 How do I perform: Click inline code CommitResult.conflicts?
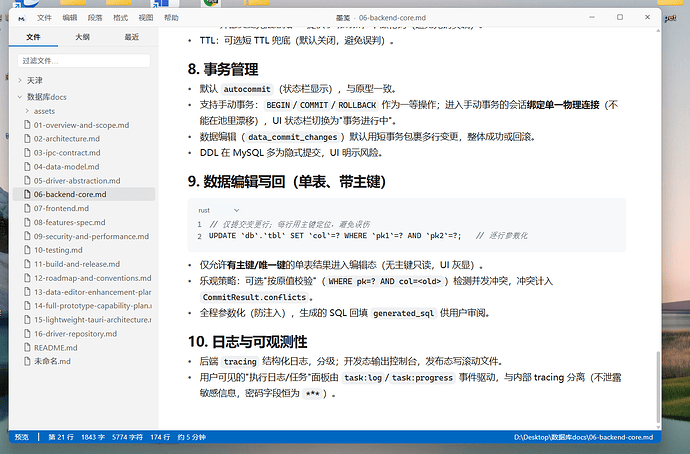254,297
